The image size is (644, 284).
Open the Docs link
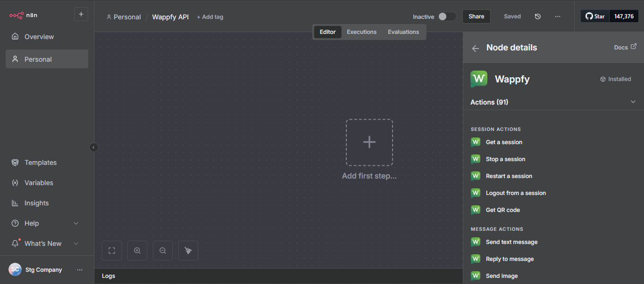[625, 47]
